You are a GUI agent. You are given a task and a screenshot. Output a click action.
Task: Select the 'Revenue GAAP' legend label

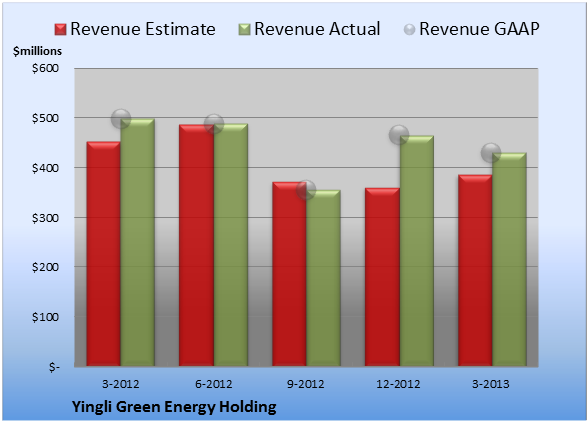[x=479, y=29]
